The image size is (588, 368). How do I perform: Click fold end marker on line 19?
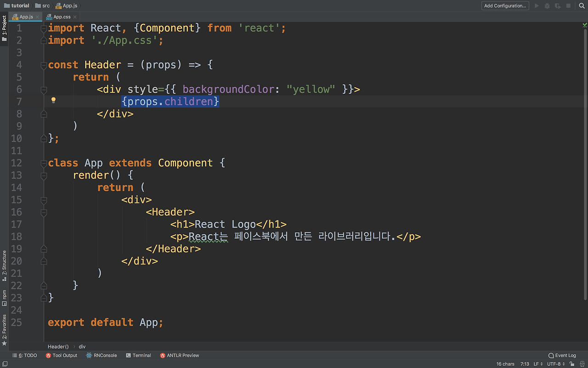pyautogui.click(x=44, y=249)
